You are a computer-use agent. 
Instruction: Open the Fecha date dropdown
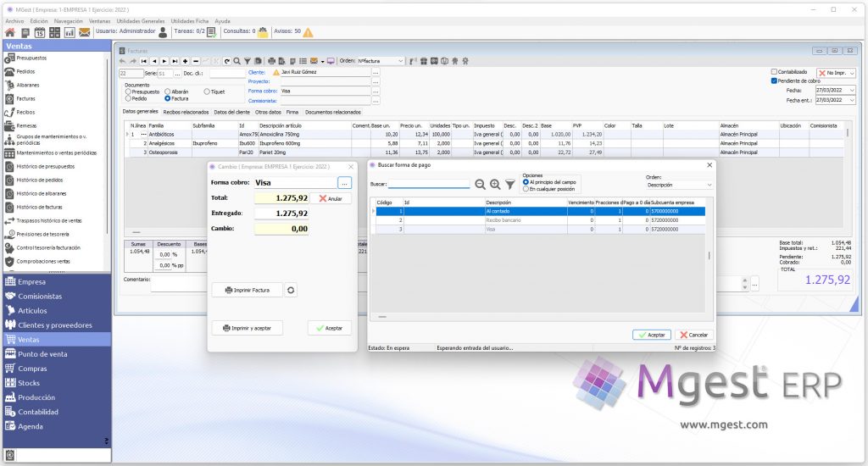[851, 90]
